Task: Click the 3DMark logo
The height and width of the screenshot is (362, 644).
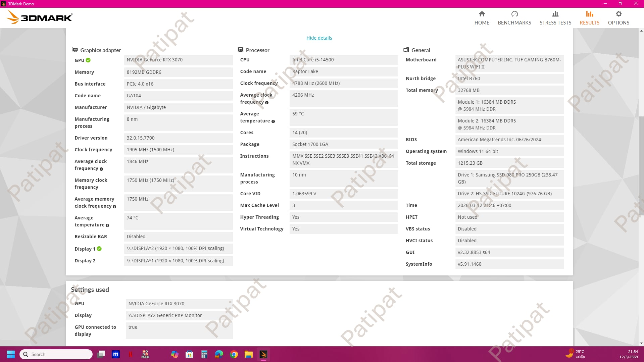Action: (x=39, y=17)
